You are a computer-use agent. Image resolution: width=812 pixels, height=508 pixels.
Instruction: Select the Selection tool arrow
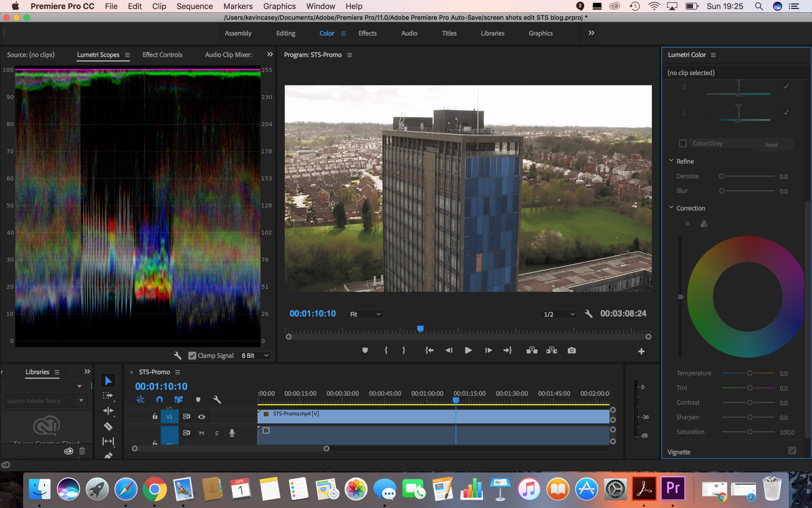108,381
